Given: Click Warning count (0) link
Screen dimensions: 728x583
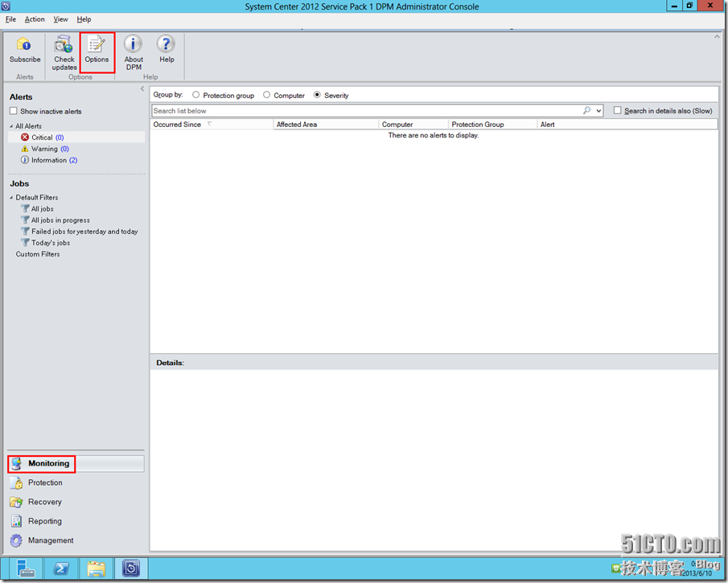Looking at the screenshot, I should click(64, 149).
